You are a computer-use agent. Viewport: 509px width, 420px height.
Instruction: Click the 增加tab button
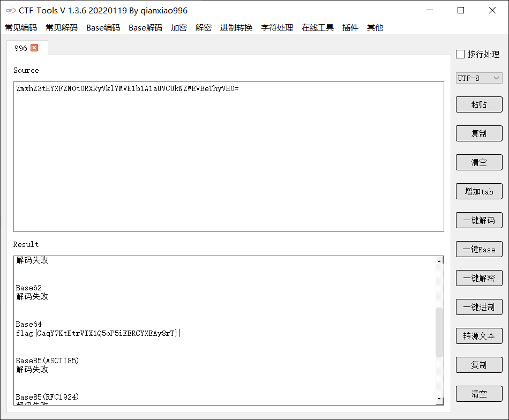pyautogui.click(x=479, y=191)
